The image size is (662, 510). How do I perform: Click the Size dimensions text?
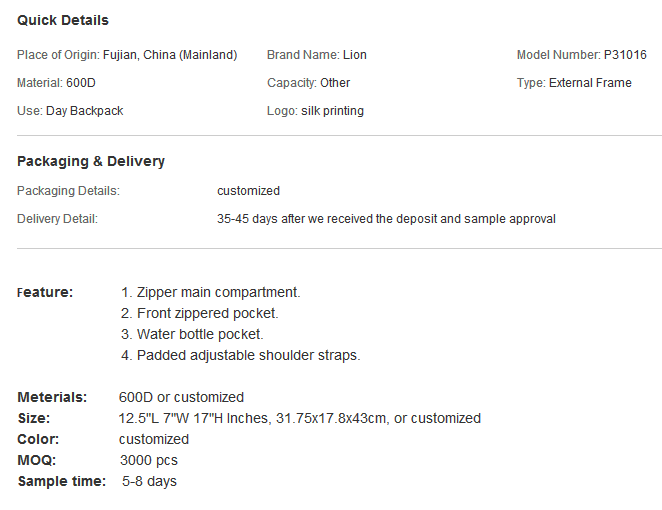(300, 418)
